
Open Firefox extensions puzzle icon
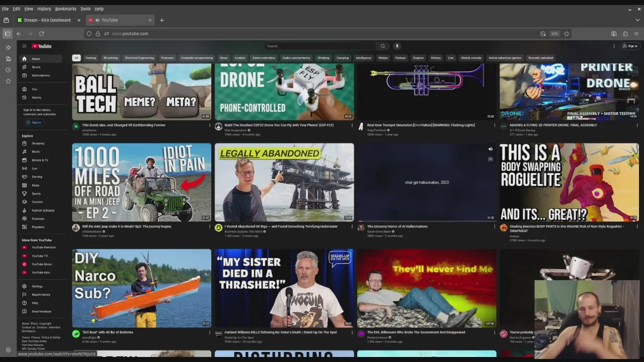pyautogui.click(x=625, y=34)
